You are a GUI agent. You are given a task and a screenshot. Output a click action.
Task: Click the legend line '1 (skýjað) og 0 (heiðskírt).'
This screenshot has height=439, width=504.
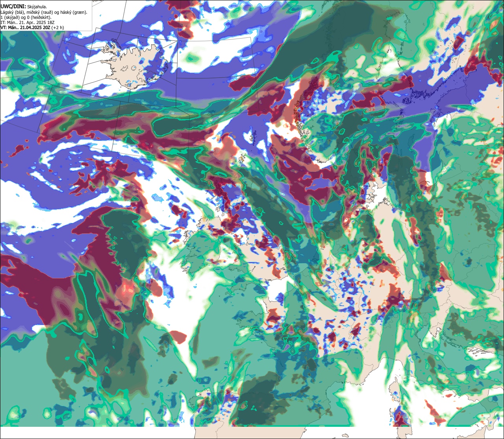26,17
